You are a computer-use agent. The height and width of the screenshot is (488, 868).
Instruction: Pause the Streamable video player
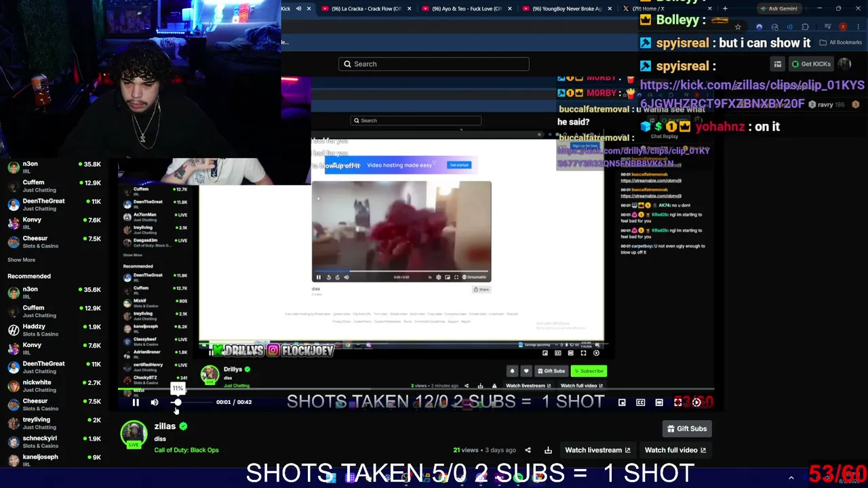318,277
